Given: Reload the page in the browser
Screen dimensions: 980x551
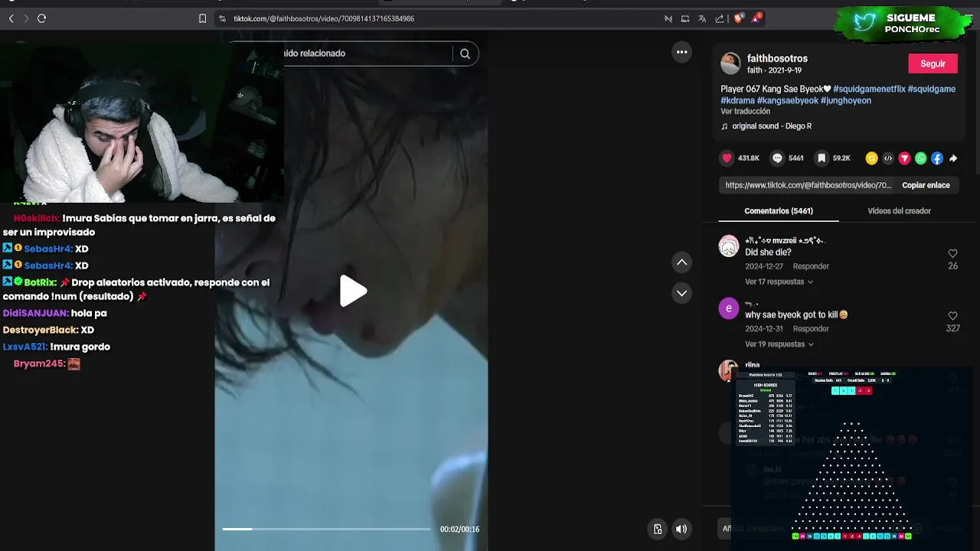Looking at the screenshot, I should click(41, 18).
